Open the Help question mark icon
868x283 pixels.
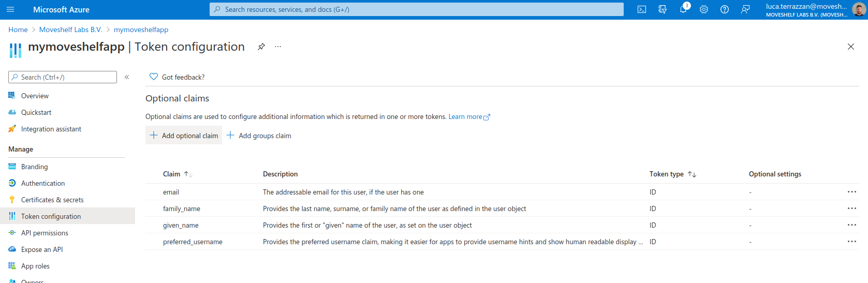[725, 9]
